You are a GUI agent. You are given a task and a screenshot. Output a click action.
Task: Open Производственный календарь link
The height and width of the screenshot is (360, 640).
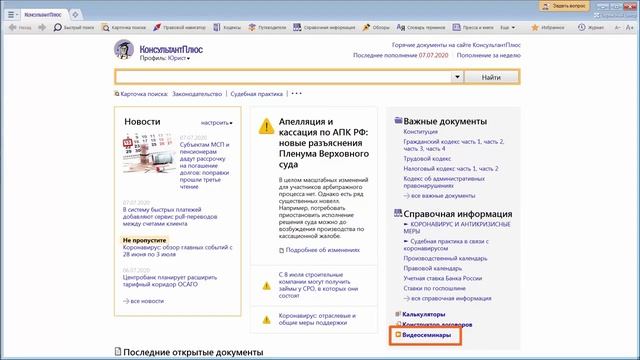click(445, 258)
